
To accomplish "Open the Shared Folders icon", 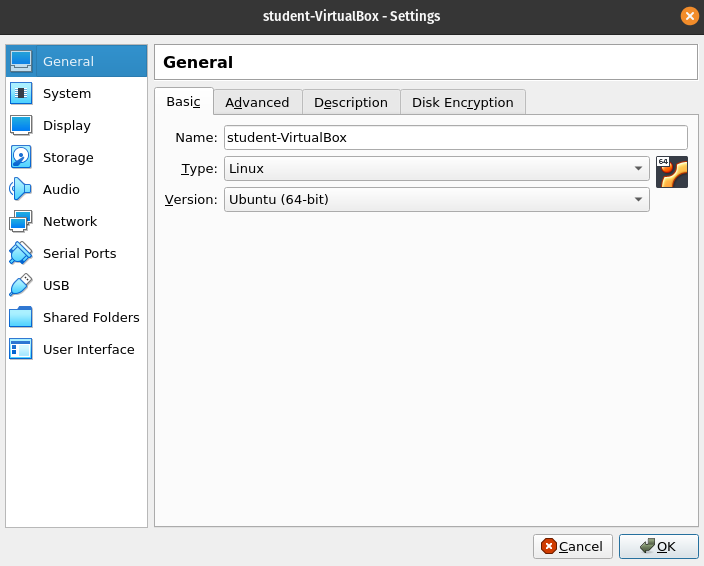I will point(21,318).
